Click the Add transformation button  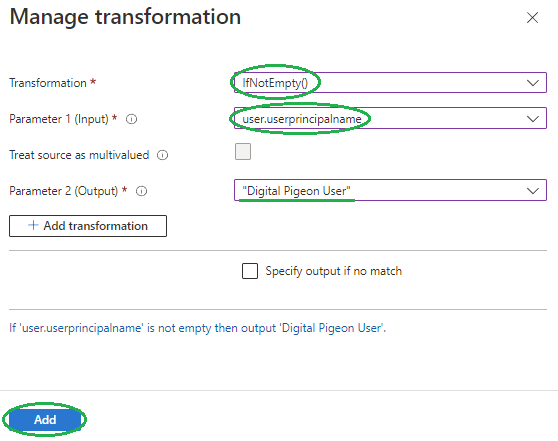[88, 226]
